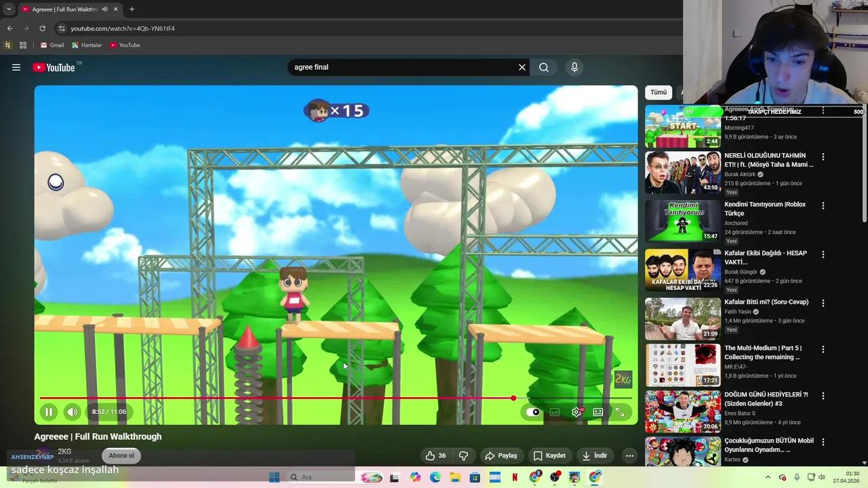868x488 pixels.
Task: Open the Haritalar bookmark
Action: tap(87, 45)
